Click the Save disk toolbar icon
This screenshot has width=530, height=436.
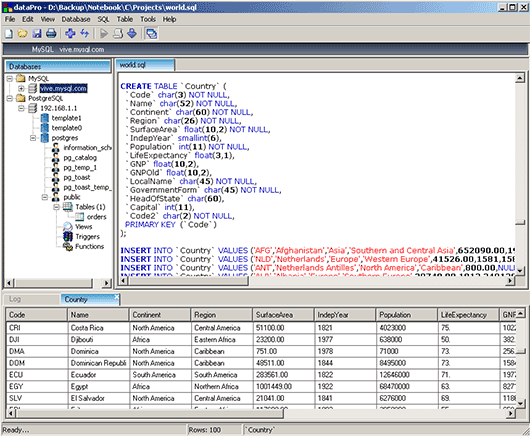coord(37,33)
